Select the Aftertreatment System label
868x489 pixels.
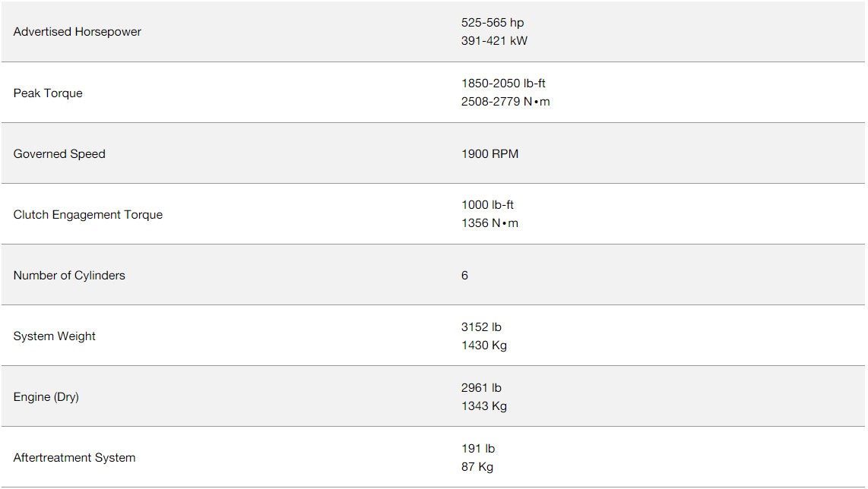pos(74,458)
